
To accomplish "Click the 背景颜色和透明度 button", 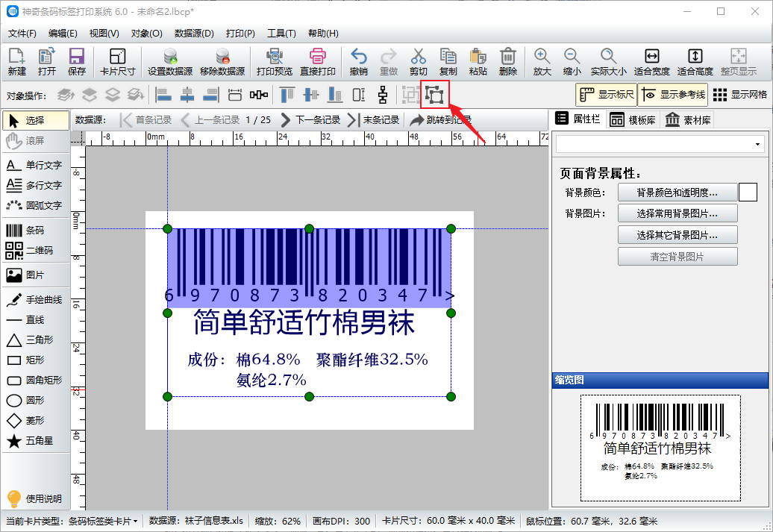I will coord(677,193).
